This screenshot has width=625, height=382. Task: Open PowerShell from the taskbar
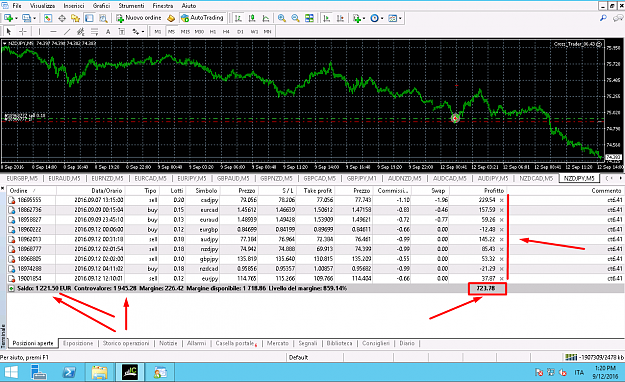pyautogui.click(x=69, y=372)
